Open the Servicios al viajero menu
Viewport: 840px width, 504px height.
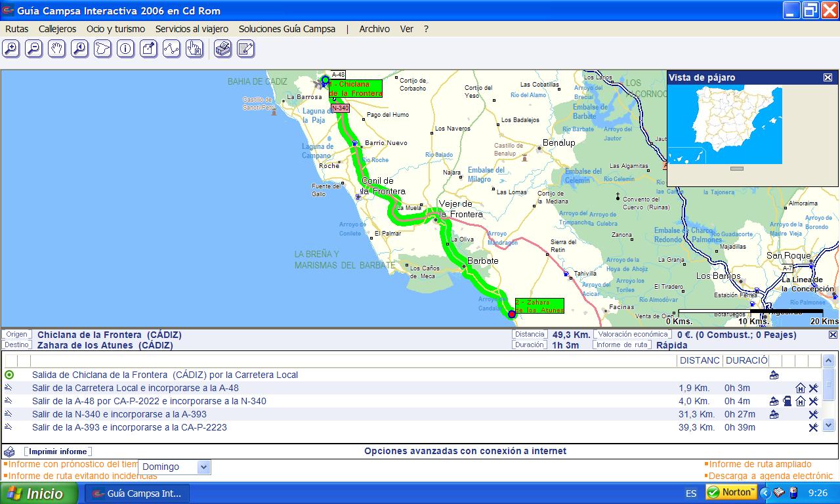[x=192, y=29]
